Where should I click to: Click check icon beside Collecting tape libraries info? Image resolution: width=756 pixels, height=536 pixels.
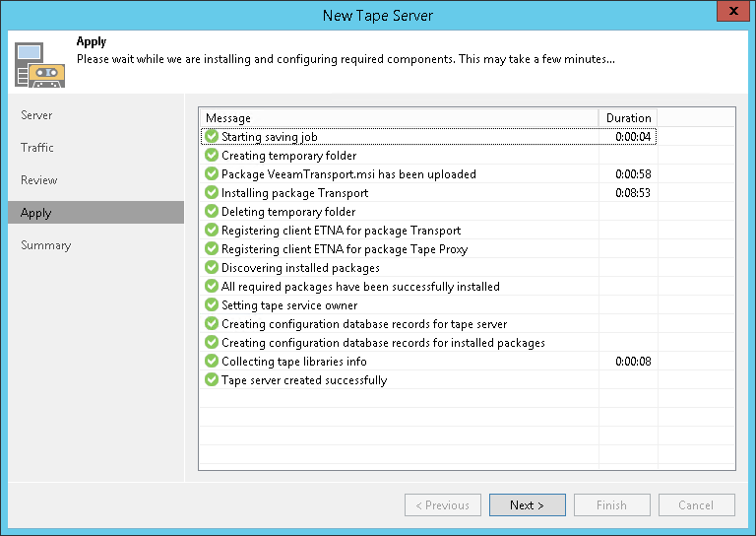(x=211, y=362)
